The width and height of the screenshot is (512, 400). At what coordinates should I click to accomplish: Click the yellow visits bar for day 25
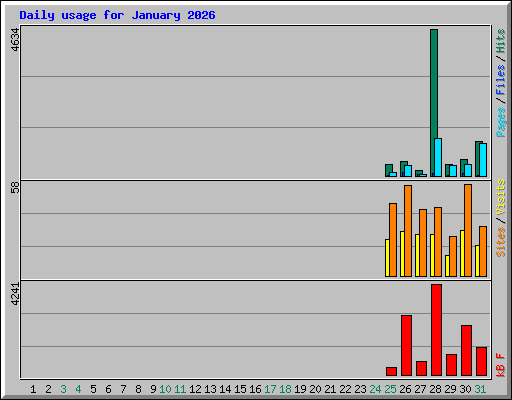(387, 258)
